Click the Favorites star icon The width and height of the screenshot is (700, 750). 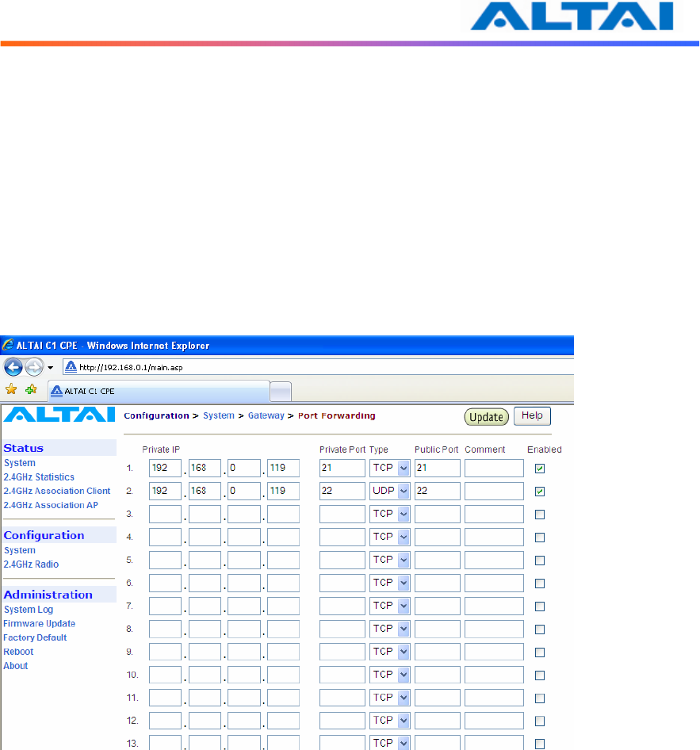(x=11, y=389)
